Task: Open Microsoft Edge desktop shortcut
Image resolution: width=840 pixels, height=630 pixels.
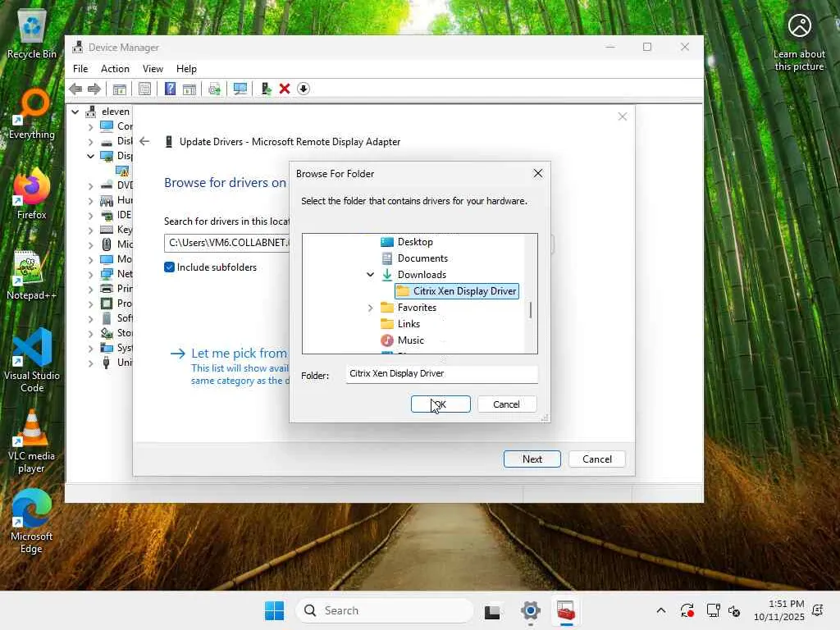Action: (32, 521)
